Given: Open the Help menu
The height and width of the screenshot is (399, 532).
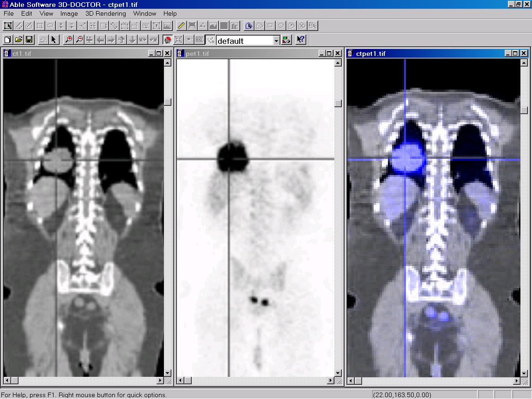Looking at the screenshot, I should coord(170,13).
